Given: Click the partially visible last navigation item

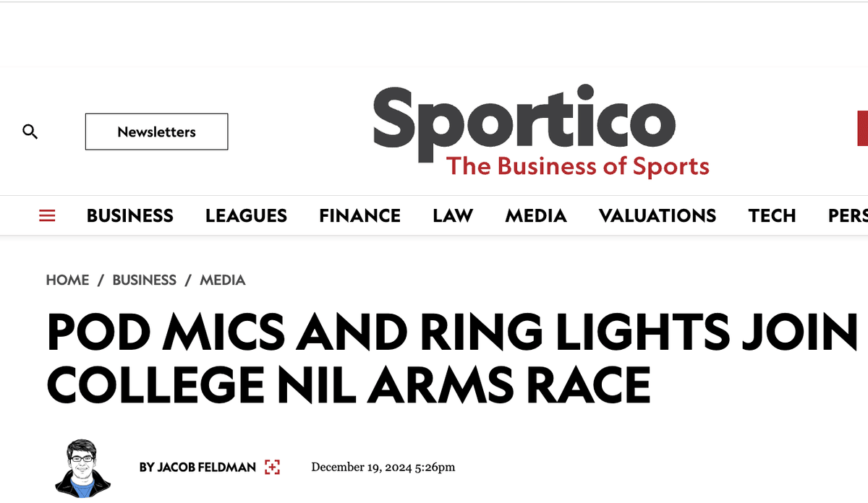Looking at the screenshot, I should pyautogui.click(x=848, y=215).
